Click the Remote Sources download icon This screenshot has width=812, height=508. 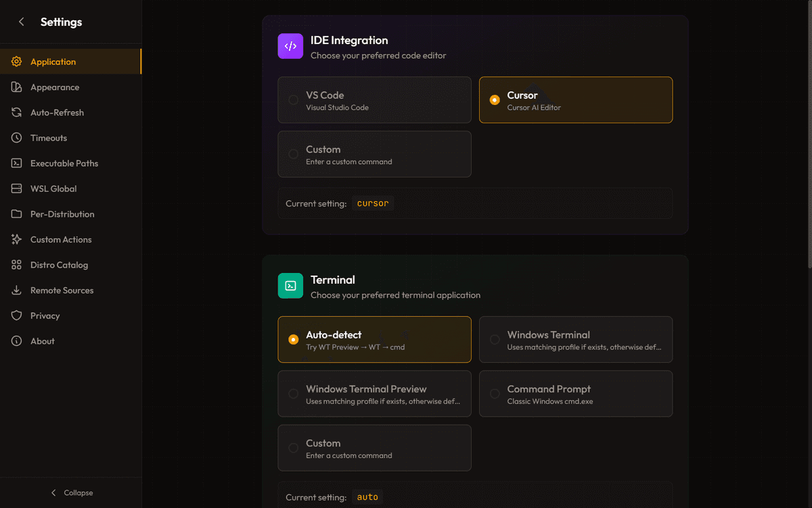pos(16,290)
